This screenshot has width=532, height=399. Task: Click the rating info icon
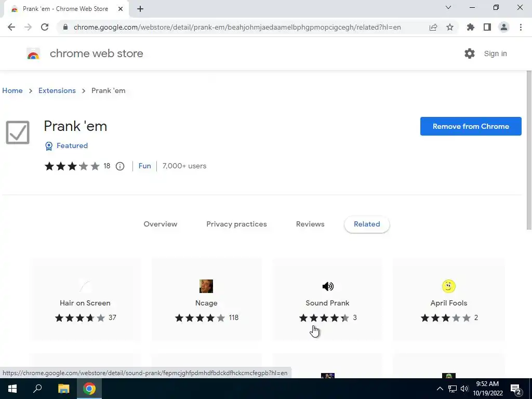120,166
